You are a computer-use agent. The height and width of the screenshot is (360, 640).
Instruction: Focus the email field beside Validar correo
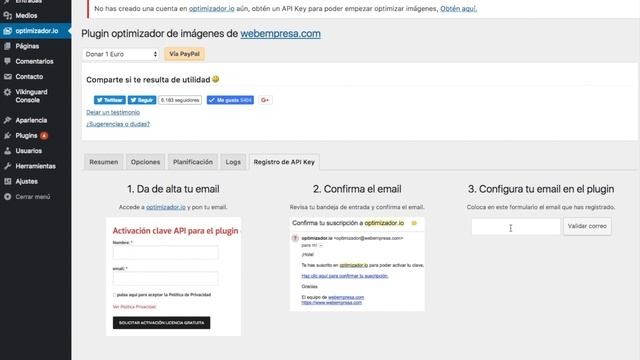click(x=516, y=227)
